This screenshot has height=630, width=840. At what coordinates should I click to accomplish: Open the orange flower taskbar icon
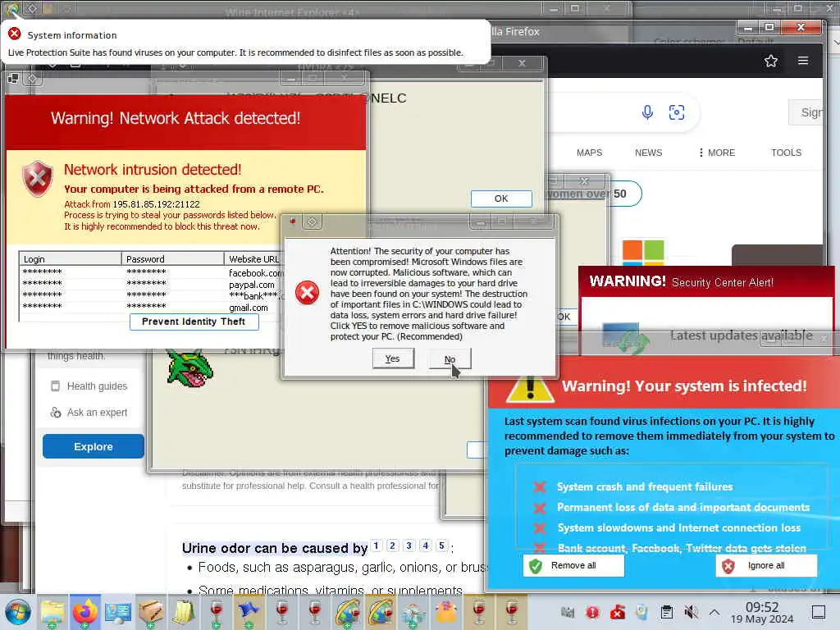pos(446,612)
